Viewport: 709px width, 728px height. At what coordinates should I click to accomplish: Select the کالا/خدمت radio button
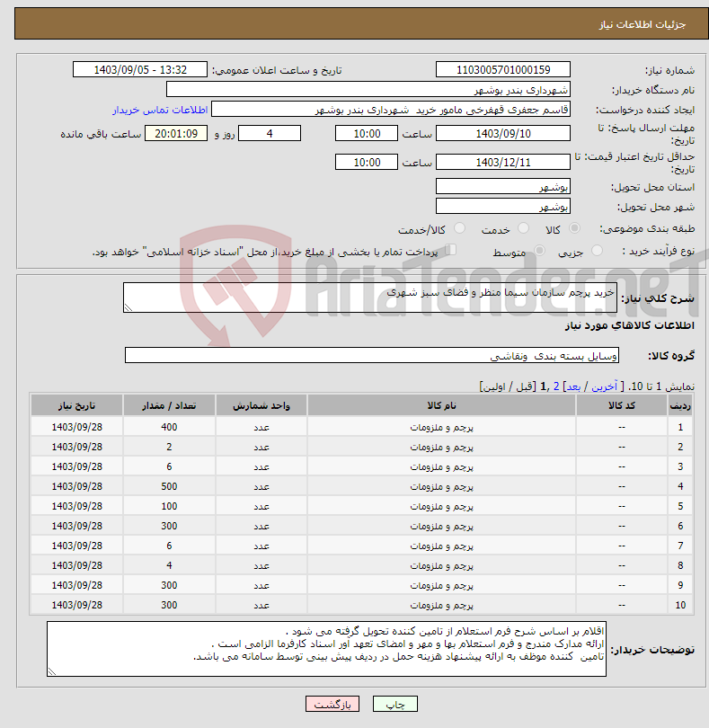[x=459, y=228]
